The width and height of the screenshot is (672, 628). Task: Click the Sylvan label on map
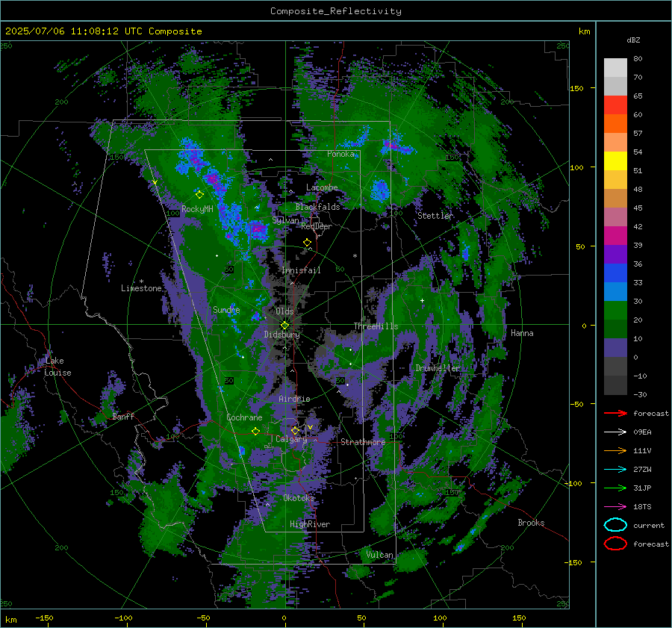point(285,220)
